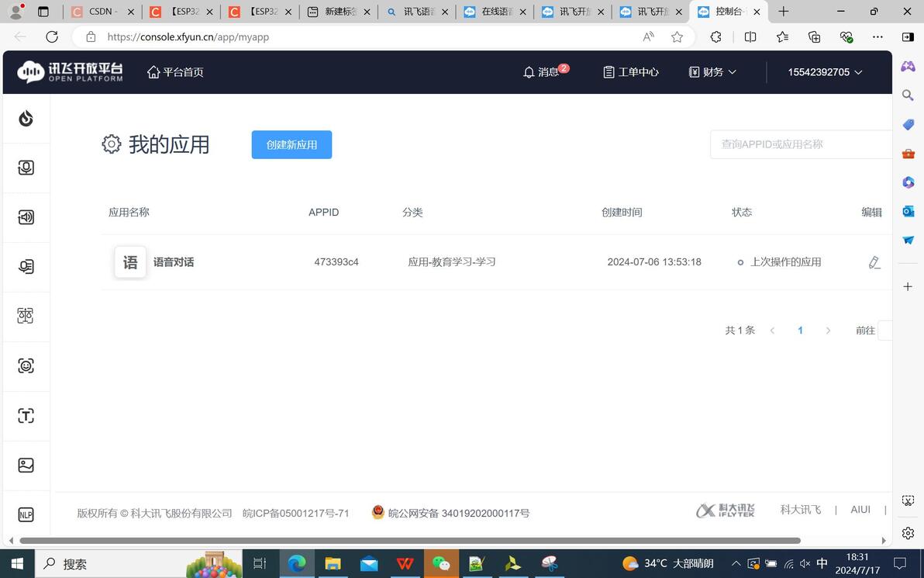
Task: Click the AIUI footer link
Action: (x=860, y=511)
